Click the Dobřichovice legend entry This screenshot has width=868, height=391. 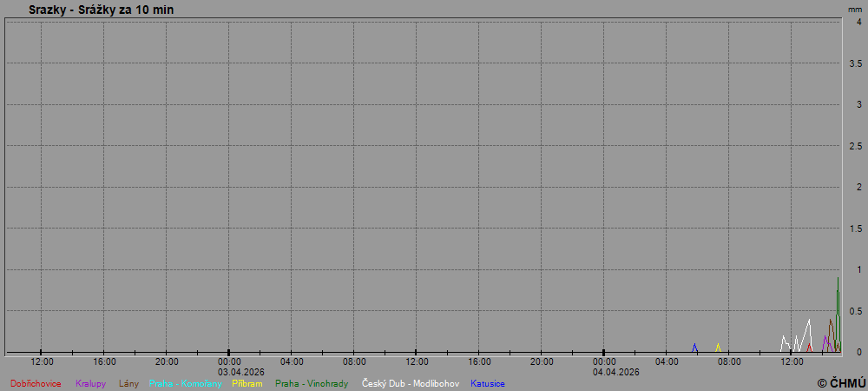36,383
